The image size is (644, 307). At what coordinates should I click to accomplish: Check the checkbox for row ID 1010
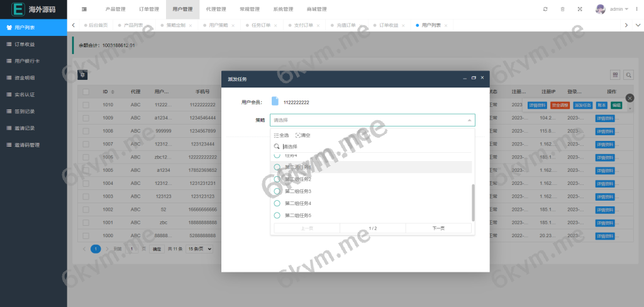pyautogui.click(x=86, y=105)
